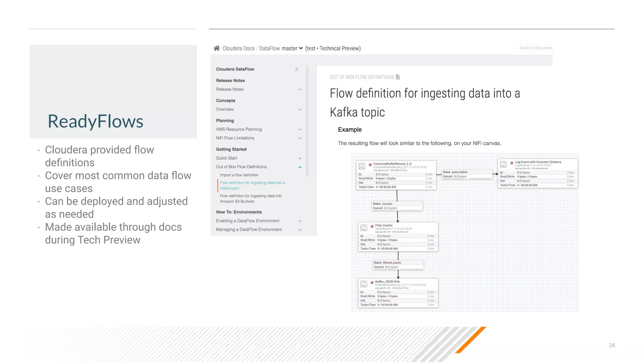The width and height of the screenshot is (644, 362).
Task: Select AWS Resource Planning in sidebar
Action: click(239, 129)
